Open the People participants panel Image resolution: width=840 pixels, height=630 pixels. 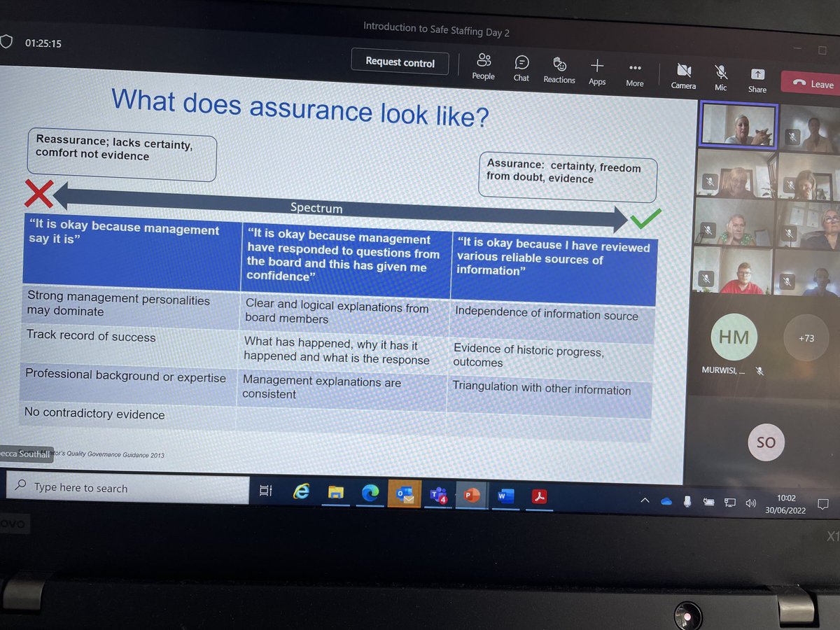(x=483, y=67)
